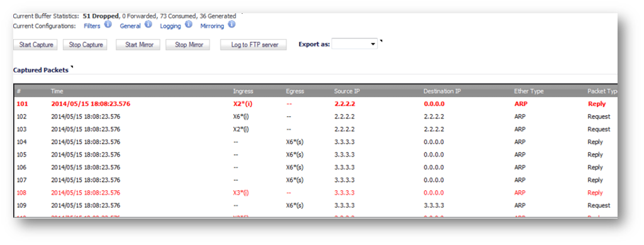Sort by the Time column header
Viewport: 644px width, 245px height.
click(57, 91)
